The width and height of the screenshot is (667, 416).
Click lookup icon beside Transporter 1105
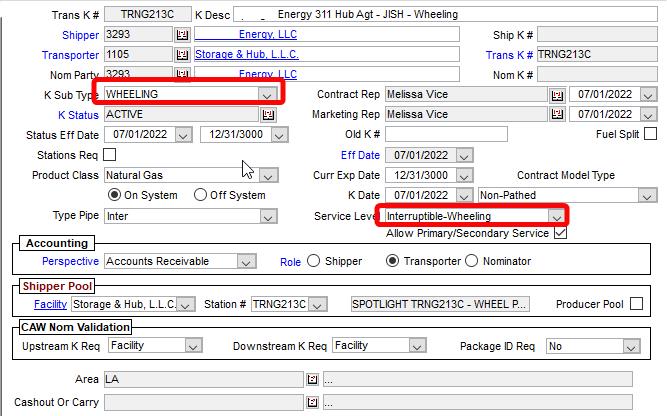(x=182, y=55)
